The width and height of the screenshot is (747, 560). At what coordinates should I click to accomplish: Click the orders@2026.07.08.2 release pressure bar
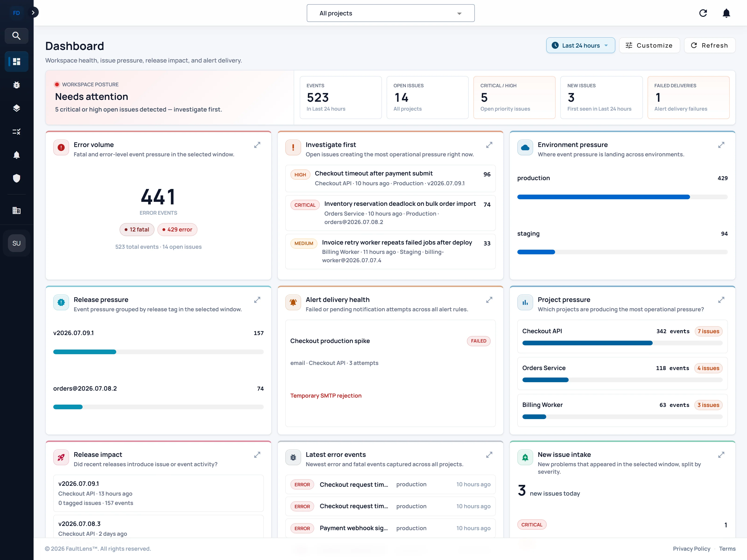click(158, 407)
